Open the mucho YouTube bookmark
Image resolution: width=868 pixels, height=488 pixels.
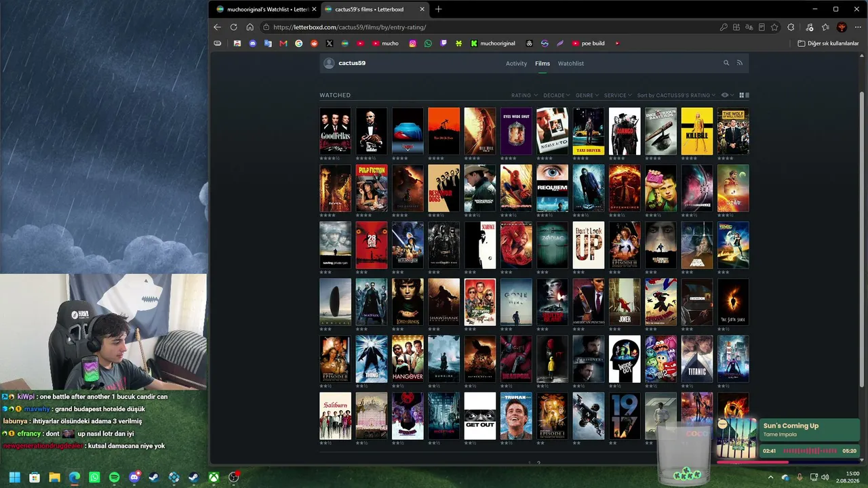coord(384,43)
